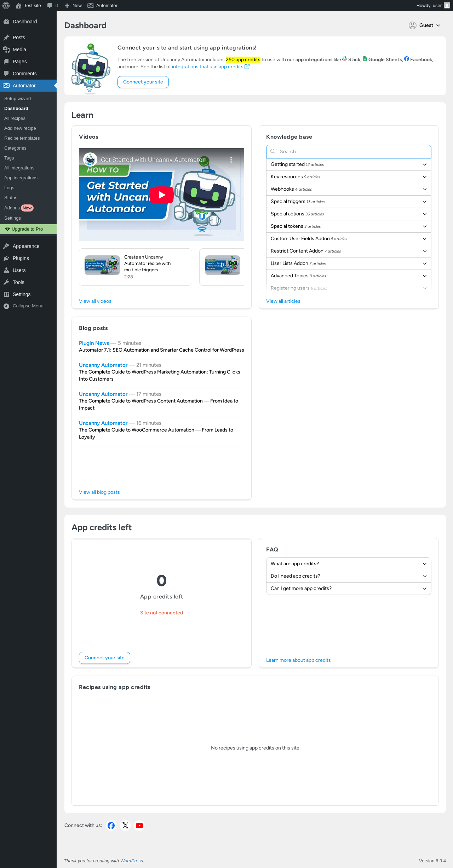This screenshot has width=453, height=868.
Task: Expand User Lists Addon articles
Action: click(349, 264)
